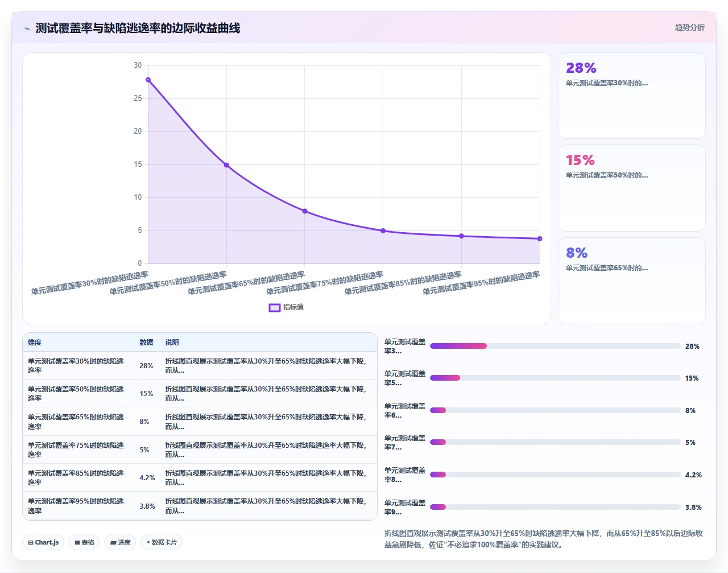This screenshot has width=728, height=573.
Task: Click the chart point for 85% coverage
Action: (x=461, y=236)
